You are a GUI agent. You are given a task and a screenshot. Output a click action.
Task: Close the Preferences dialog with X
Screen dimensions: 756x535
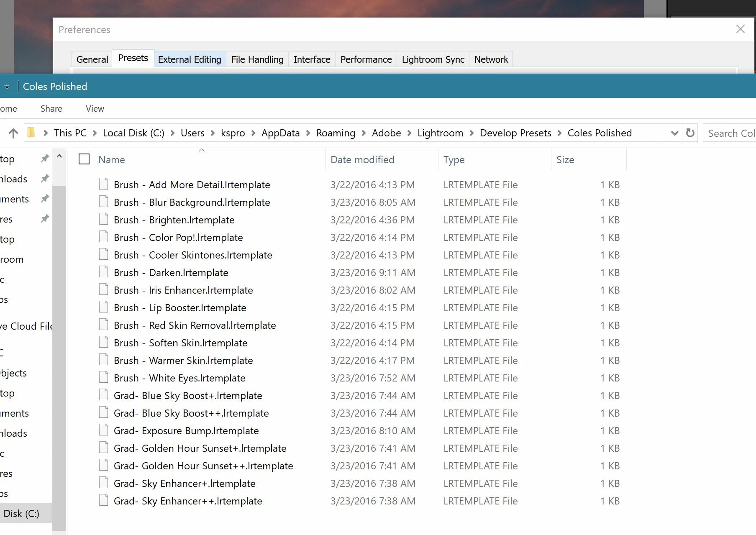741,29
